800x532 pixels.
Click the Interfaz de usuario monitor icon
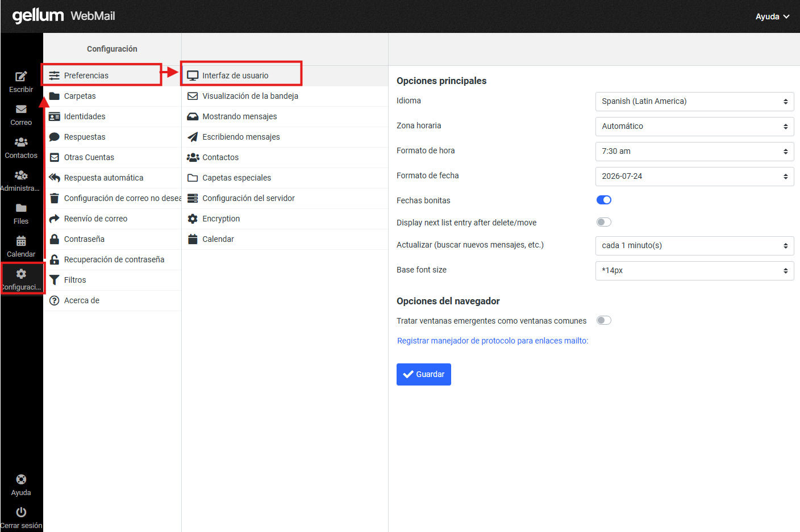193,76
